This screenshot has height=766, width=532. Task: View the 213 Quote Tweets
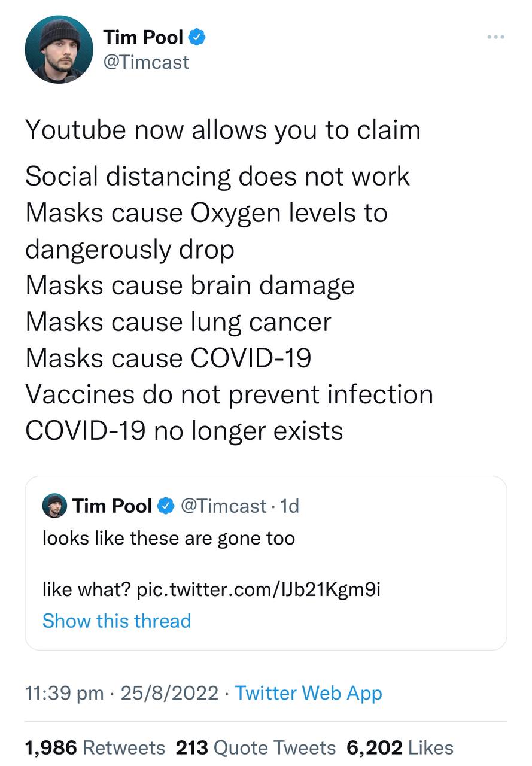[x=256, y=747]
